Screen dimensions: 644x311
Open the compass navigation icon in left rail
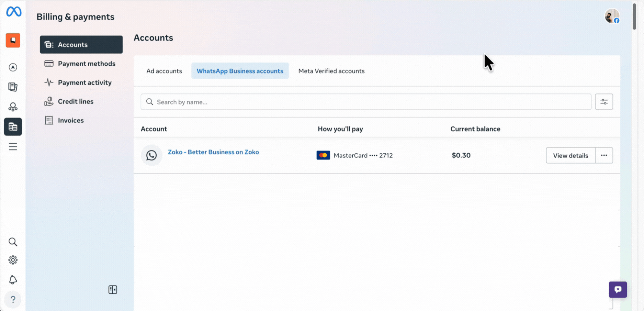[x=13, y=67]
